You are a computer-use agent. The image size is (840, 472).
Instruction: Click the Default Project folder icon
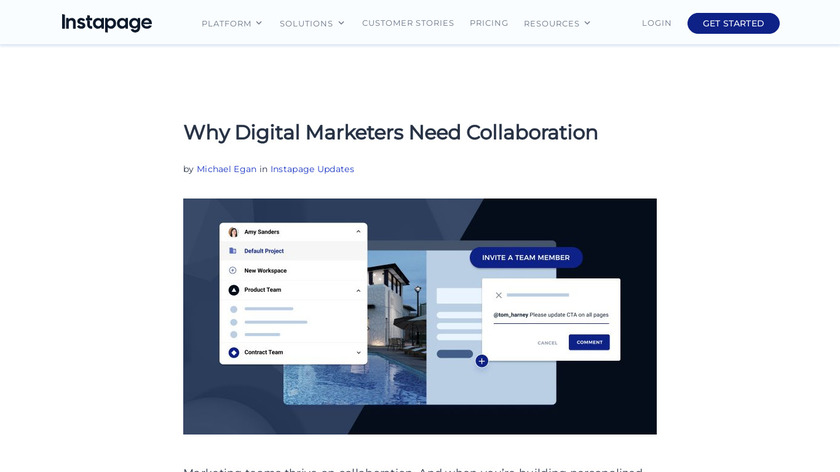pyautogui.click(x=232, y=251)
